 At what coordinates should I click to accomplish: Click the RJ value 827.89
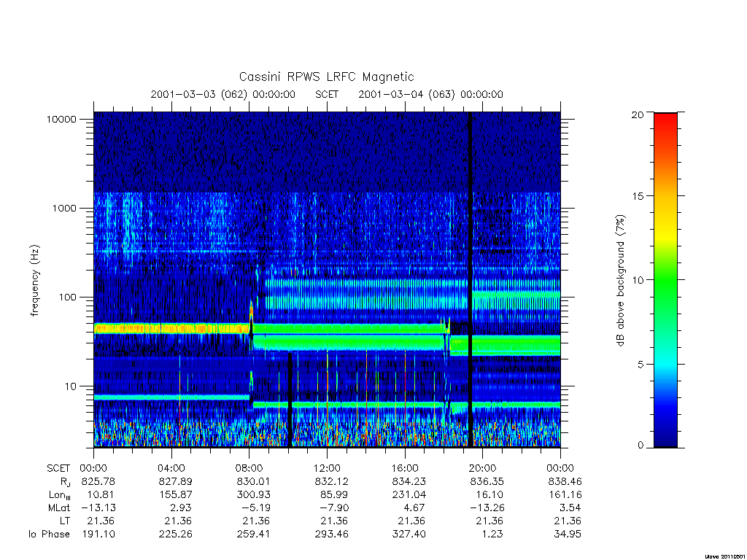pos(176,481)
